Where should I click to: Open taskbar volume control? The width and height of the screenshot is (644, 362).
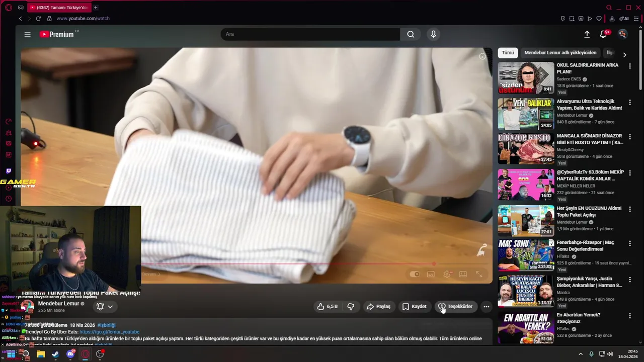(x=610, y=354)
